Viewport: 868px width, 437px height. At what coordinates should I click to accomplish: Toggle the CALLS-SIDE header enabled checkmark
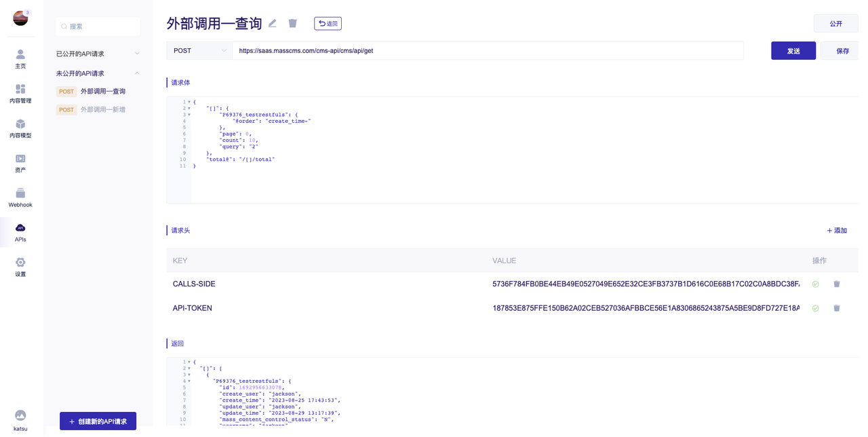[816, 284]
